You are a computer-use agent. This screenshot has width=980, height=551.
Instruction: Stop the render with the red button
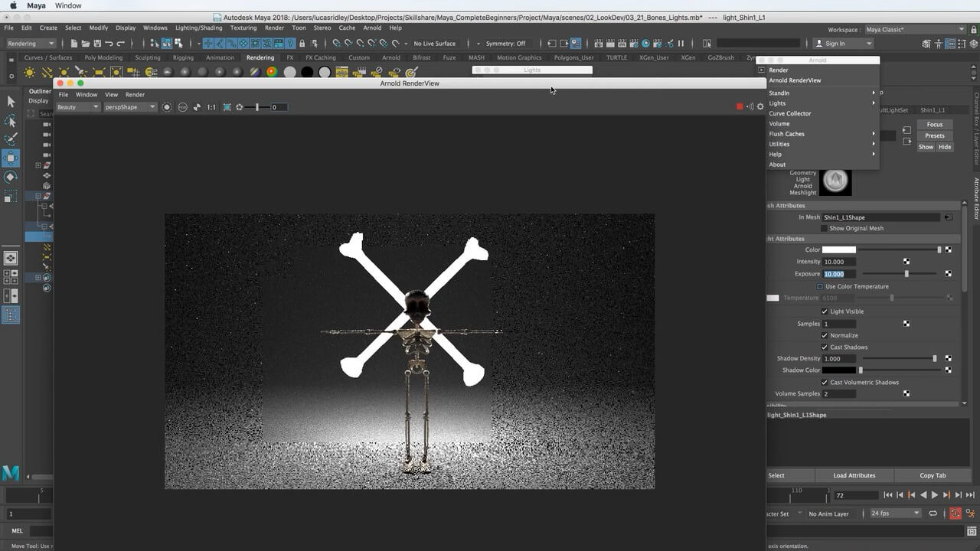740,107
